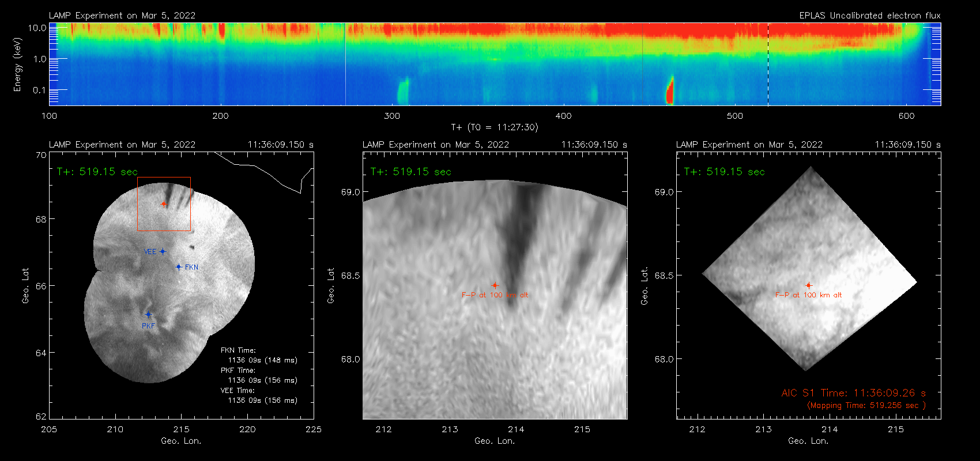Click 'EPLAS Uncalibrated electron flux' title
This screenshot has height=461, width=980.
coord(870,16)
